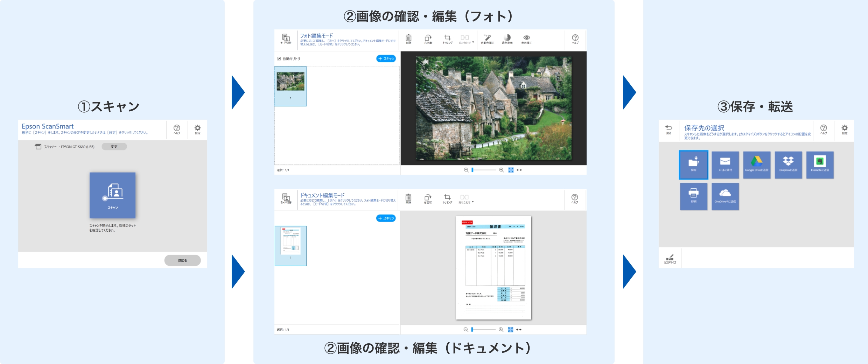Click the print (印刷) tile
868x364 pixels.
[693, 196]
